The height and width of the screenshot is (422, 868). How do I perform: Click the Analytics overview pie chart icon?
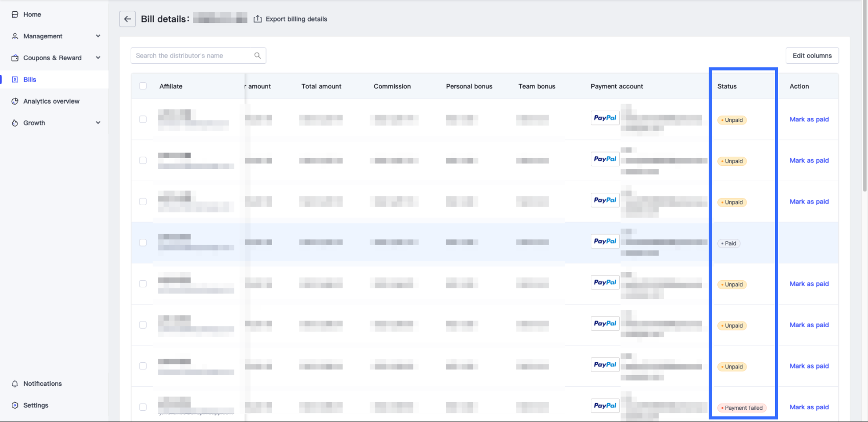(15, 102)
